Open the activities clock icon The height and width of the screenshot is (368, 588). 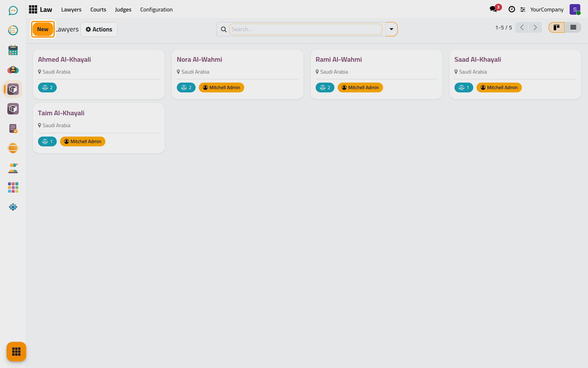tap(511, 10)
